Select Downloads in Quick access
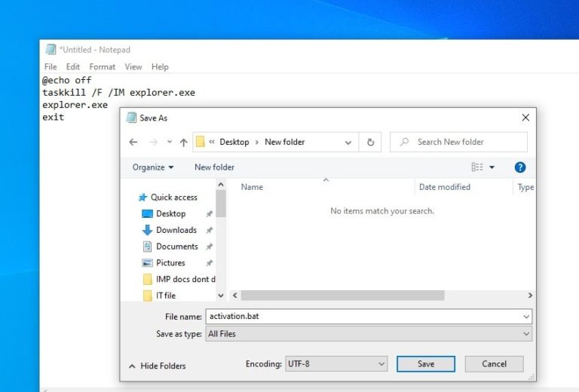 coord(176,230)
